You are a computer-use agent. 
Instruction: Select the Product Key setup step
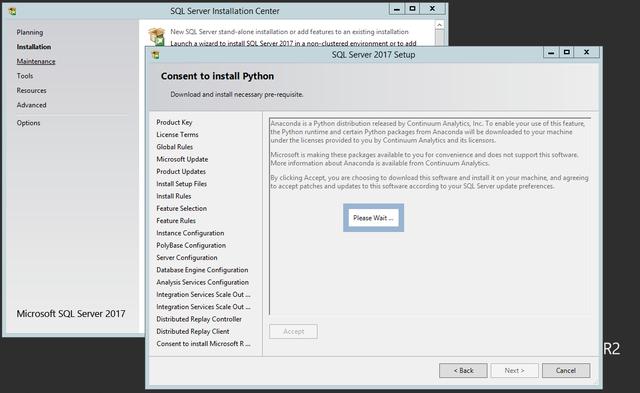[174, 122]
